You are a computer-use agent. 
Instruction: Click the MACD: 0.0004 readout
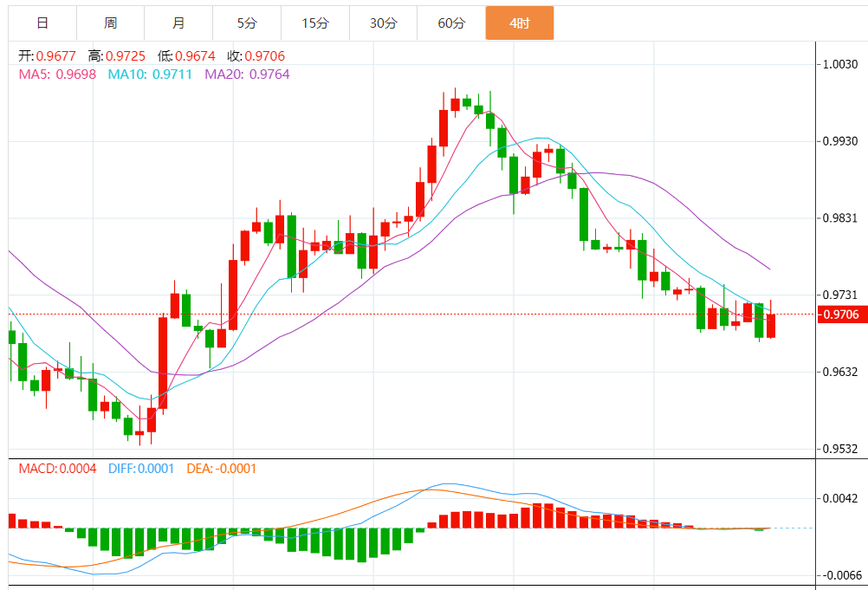(x=57, y=469)
